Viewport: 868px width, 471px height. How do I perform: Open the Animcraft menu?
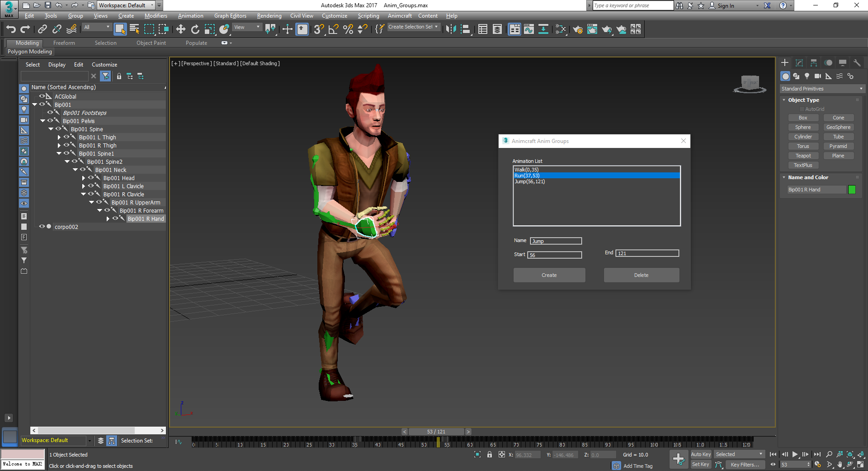tap(399, 16)
